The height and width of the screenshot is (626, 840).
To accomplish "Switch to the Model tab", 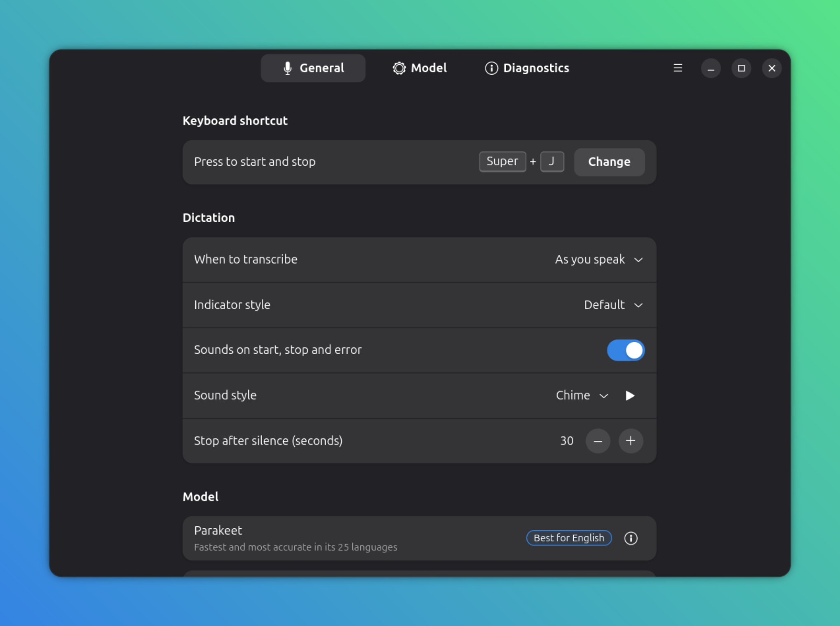I will point(420,68).
